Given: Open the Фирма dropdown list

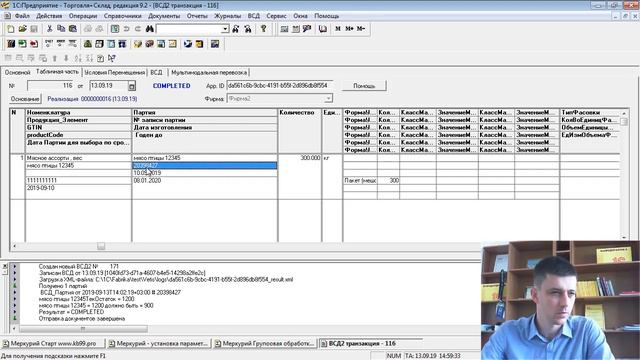Looking at the screenshot, I should (x=328, y=98).
